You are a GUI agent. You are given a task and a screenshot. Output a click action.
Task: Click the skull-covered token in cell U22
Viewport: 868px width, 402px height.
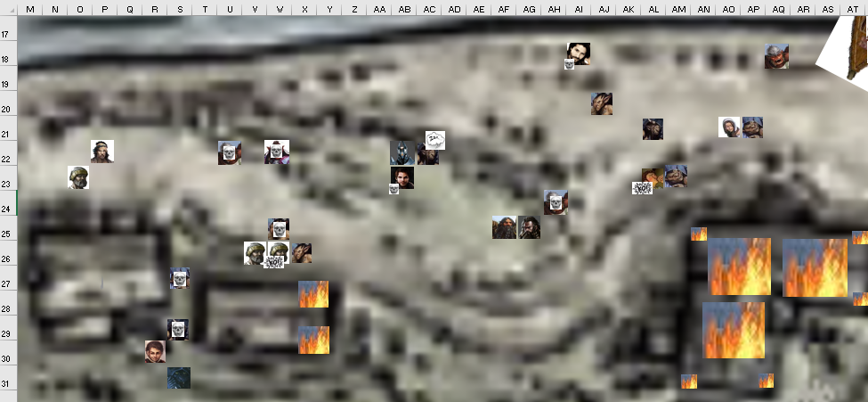229,152
